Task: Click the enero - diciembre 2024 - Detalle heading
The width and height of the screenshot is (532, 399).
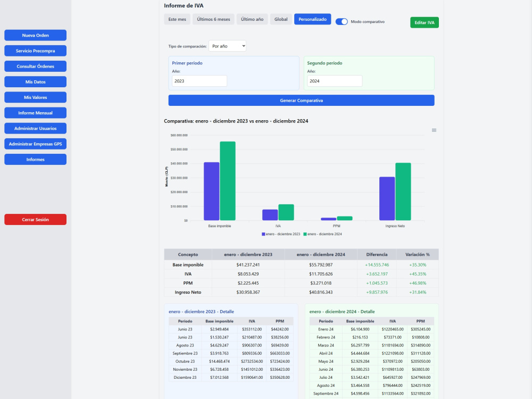Action: point(342,312)
